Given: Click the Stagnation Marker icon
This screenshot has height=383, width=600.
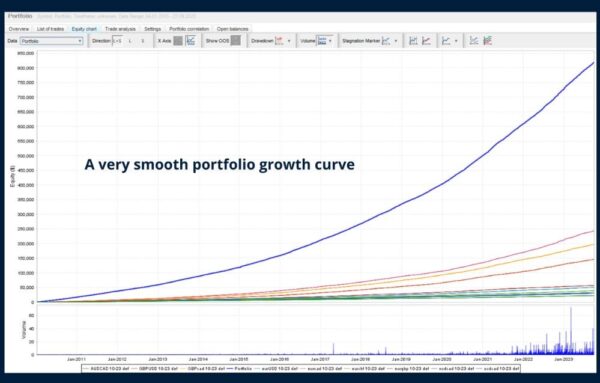Looking at the screenshot, I should coord(386,41).
